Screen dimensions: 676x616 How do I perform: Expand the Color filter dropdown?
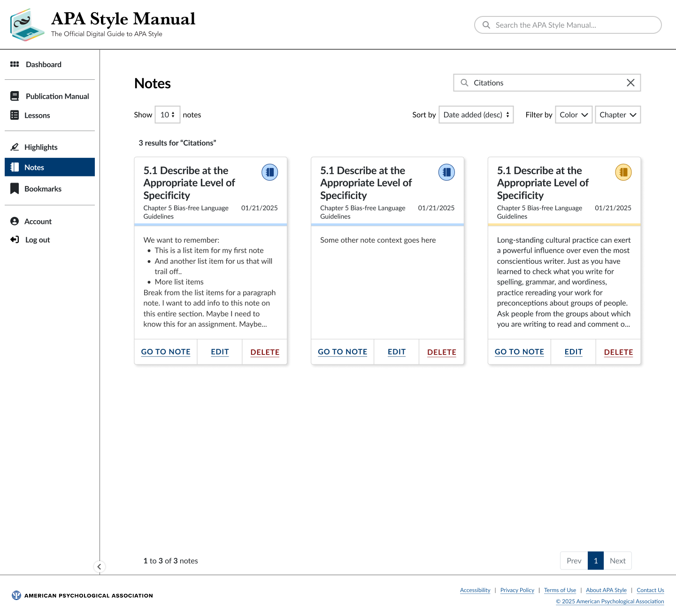tap(574, 115)
